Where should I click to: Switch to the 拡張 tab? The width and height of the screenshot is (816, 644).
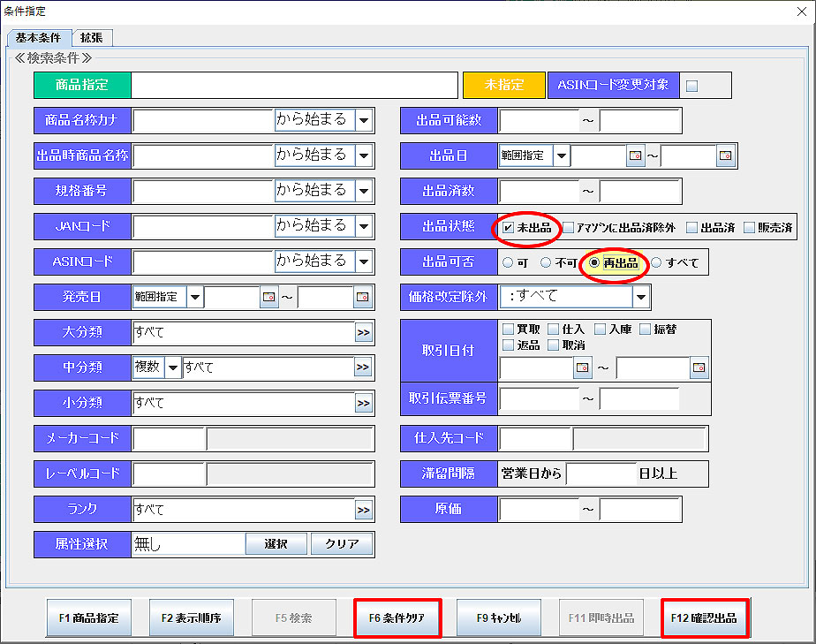91,37
